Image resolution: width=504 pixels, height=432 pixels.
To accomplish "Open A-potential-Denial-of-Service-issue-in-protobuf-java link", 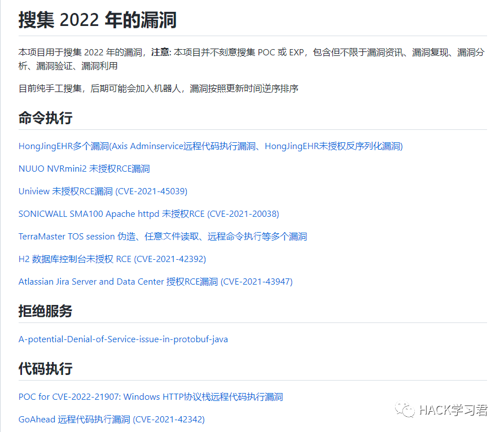I will point(123,339).
